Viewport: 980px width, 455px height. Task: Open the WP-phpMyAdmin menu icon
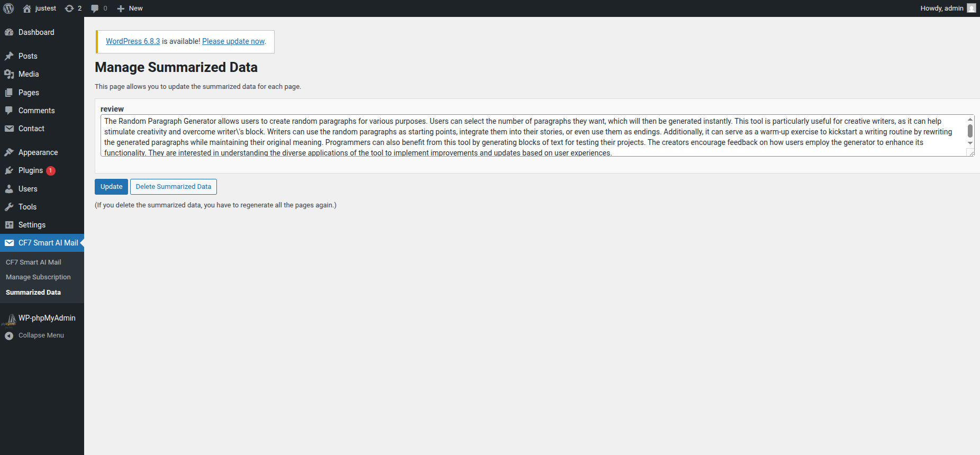[x=10, y=319]
